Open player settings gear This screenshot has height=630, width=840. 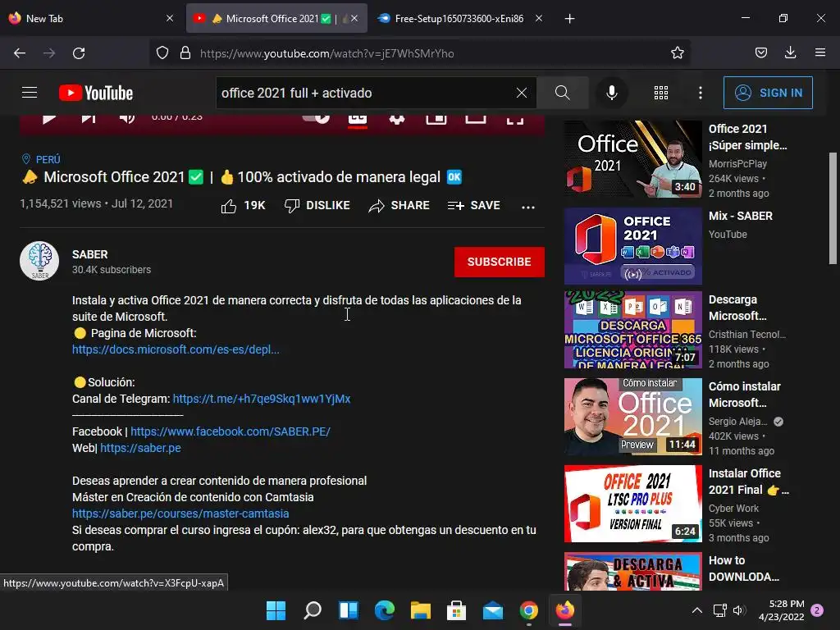point(397,118)
